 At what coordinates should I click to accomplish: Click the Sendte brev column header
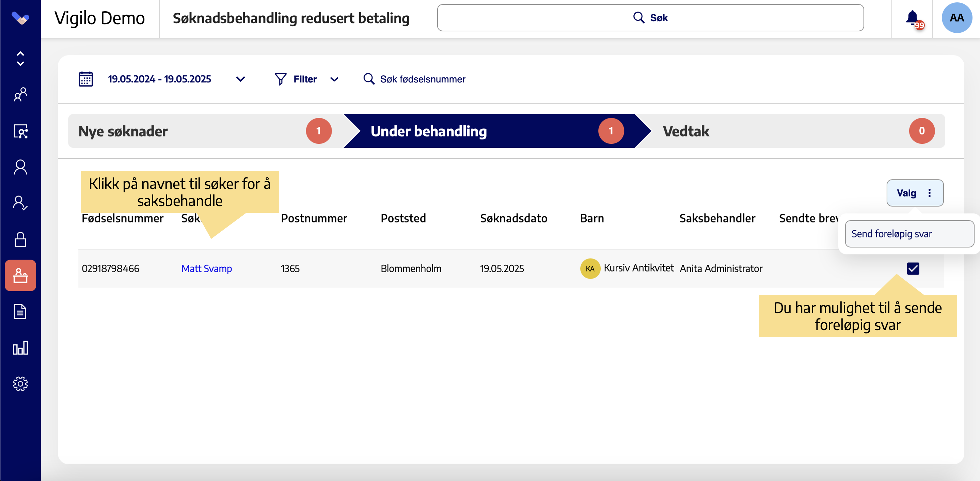click(808, 218)
